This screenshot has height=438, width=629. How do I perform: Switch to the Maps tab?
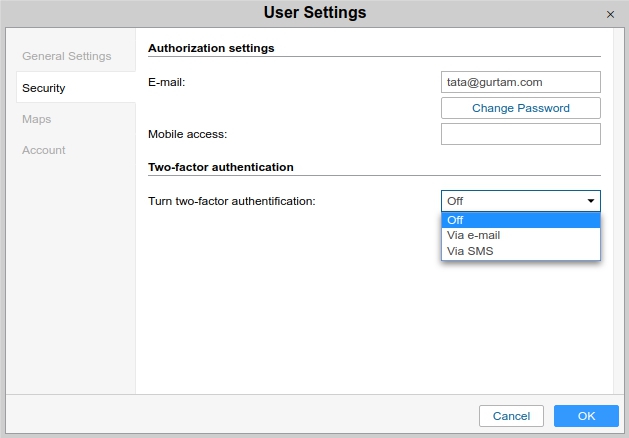37,119
